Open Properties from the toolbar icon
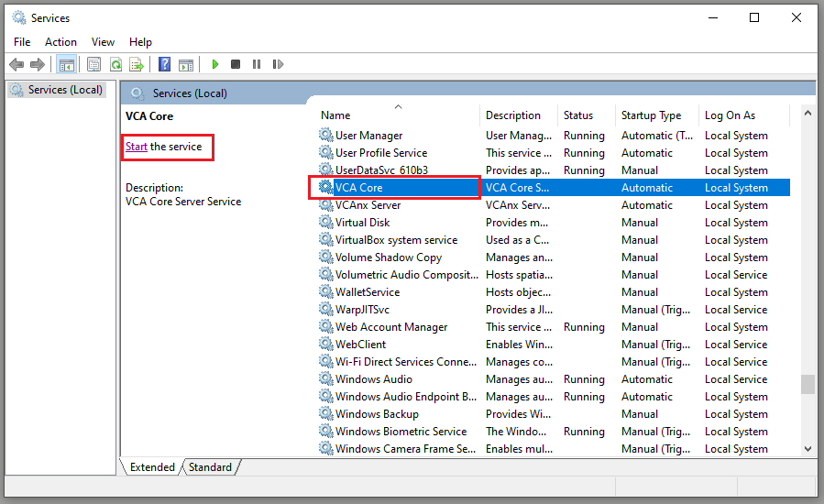824x504 pixels. coord(93,64)
